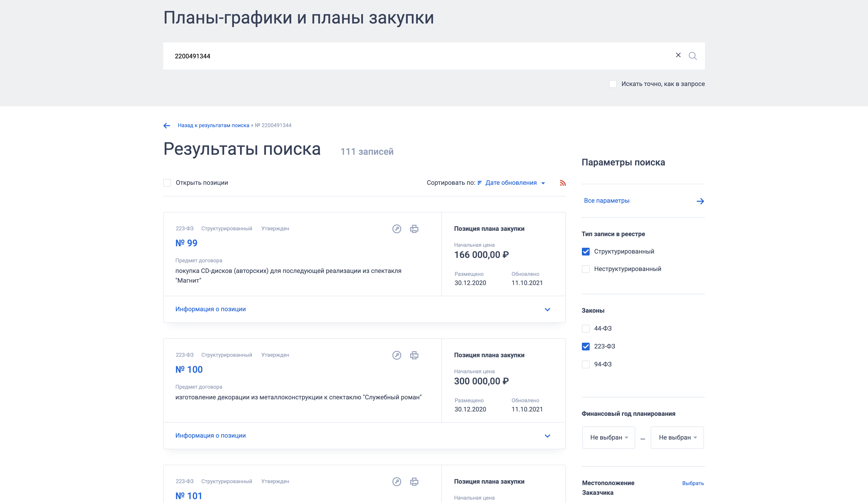868x503 pixels.
Task: Open the RSS feed icon
Action: [563, 183]
